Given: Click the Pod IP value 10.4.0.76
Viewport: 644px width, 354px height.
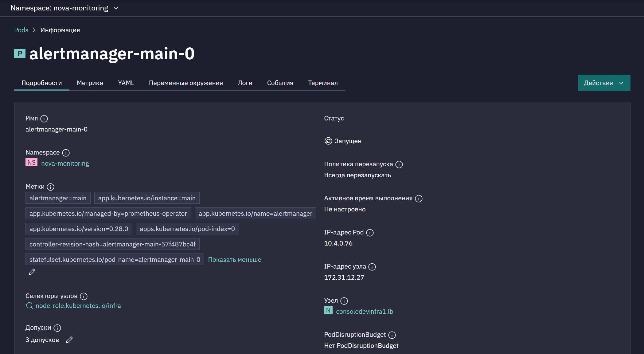Looking at the screenshot, I should [338, 243].
